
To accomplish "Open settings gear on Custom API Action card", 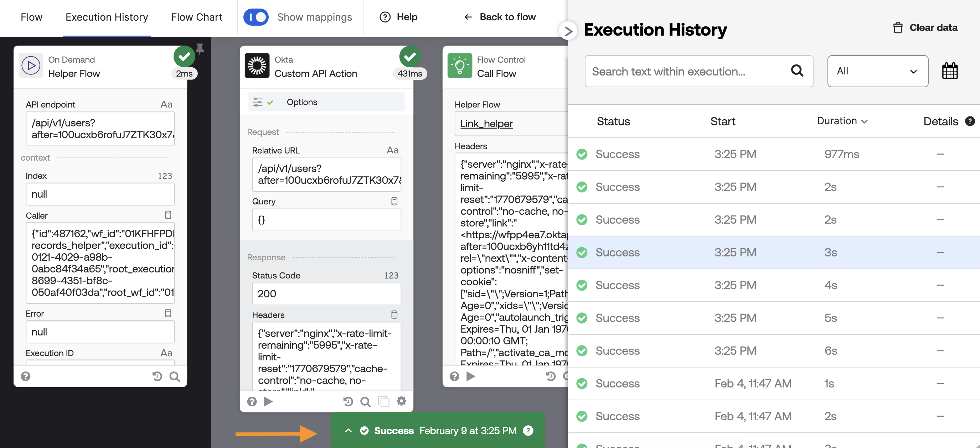I will [x=401, y=401].
